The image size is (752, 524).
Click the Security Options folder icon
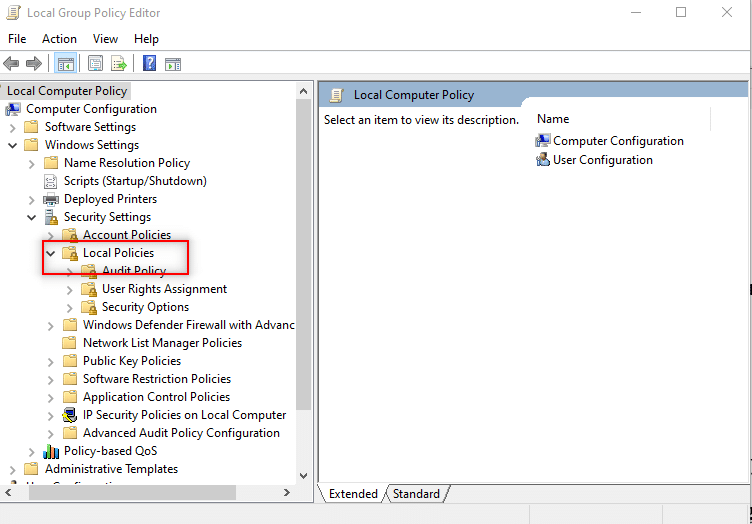pos(89,307)
